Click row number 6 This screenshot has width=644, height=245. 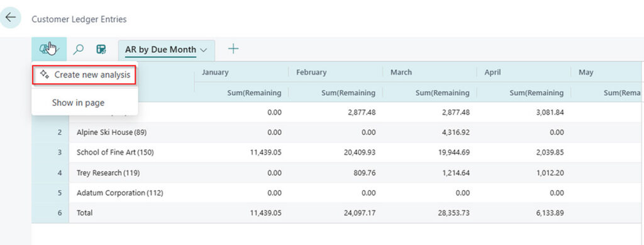(60, 213)
